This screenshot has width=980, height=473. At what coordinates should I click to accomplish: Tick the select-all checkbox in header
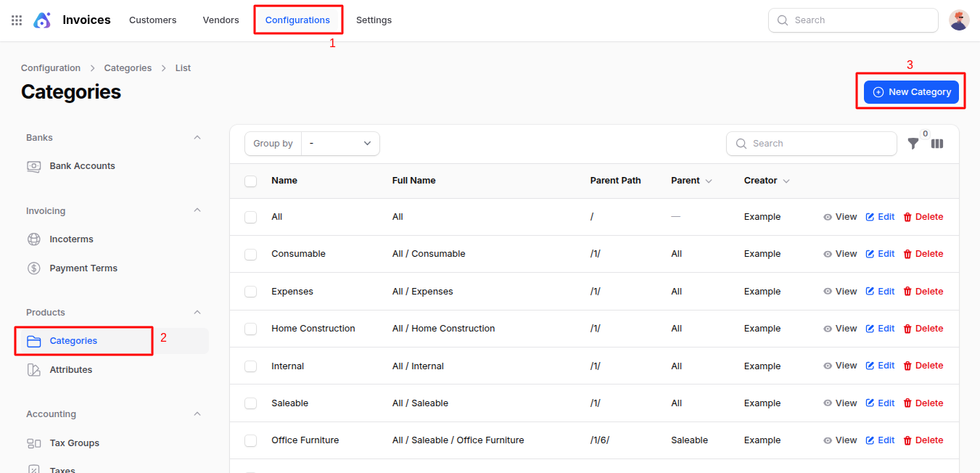tap(251, 181)
